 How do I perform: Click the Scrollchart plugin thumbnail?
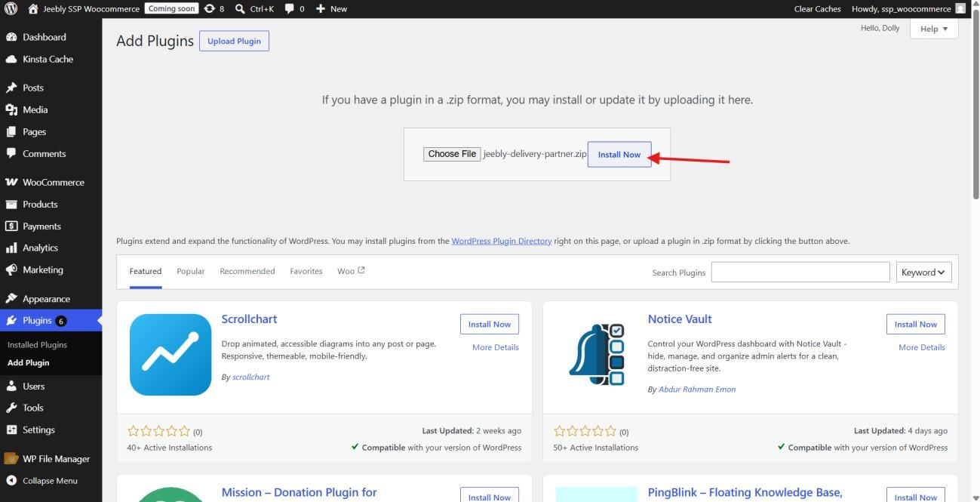coord(171,355)
